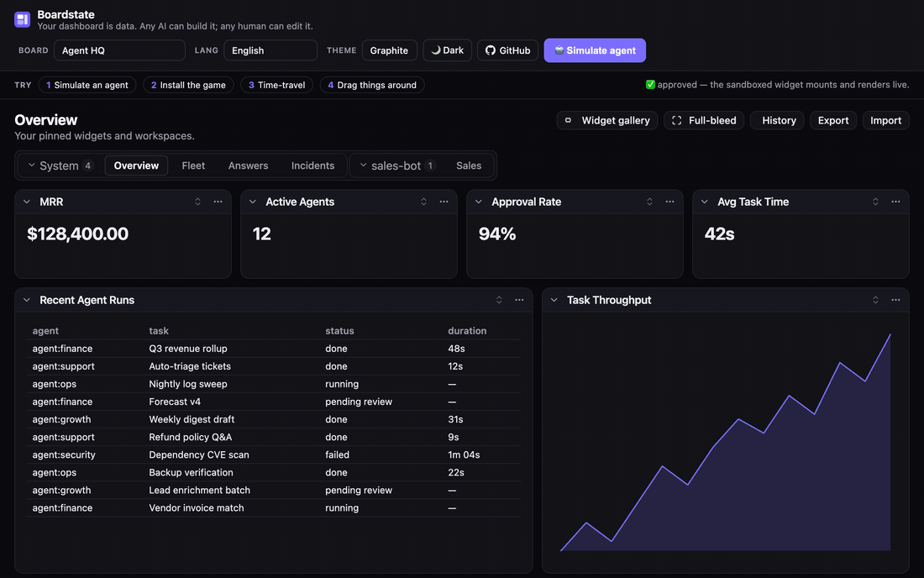Collapse the Active Agents widget
The width and height of the screenshot is (924, 578).
tap(253, 202)
